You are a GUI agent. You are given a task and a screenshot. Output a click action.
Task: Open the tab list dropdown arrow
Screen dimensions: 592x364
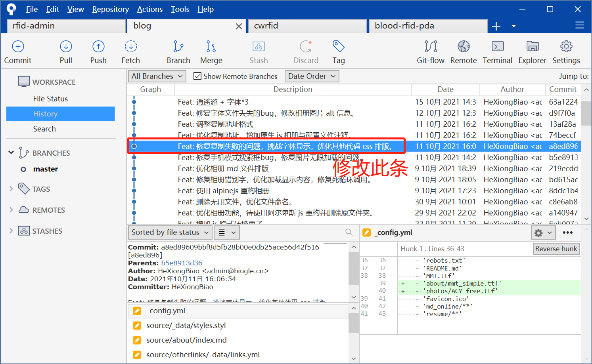513,26
